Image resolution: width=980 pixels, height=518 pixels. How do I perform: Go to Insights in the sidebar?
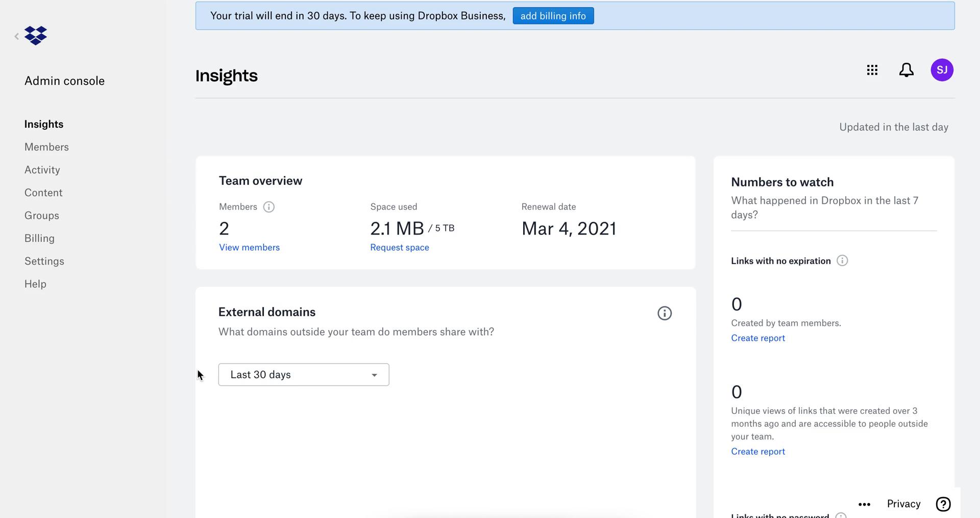[44, 124]
